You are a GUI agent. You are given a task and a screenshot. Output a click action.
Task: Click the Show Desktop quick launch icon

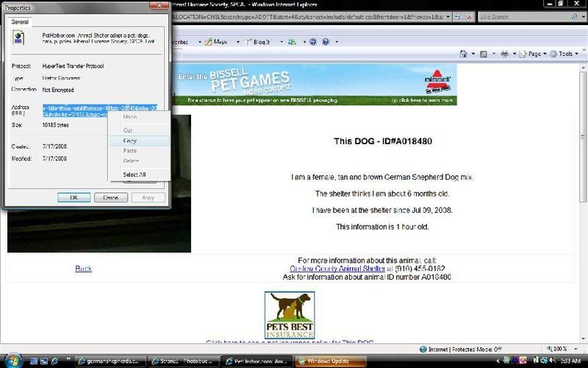33,361
